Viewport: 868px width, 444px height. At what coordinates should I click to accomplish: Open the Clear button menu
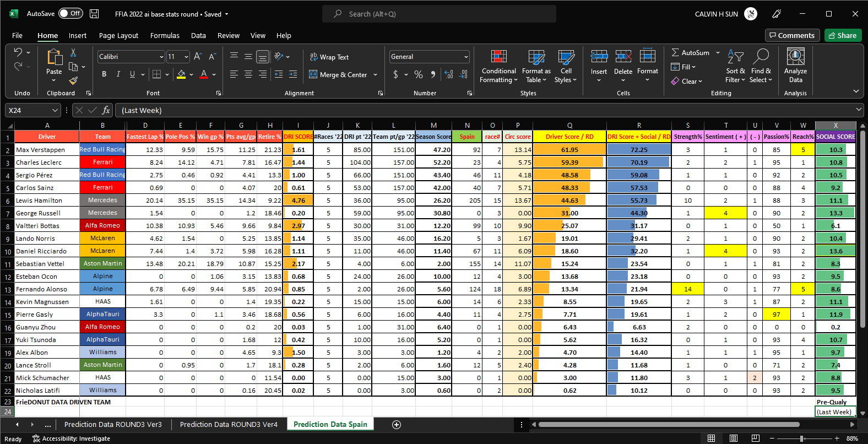(686, 81)
